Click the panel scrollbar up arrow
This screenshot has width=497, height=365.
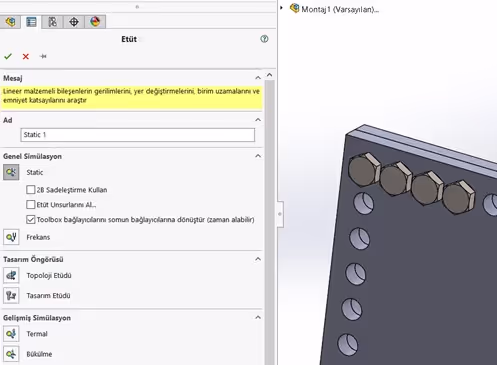point(269,75)
